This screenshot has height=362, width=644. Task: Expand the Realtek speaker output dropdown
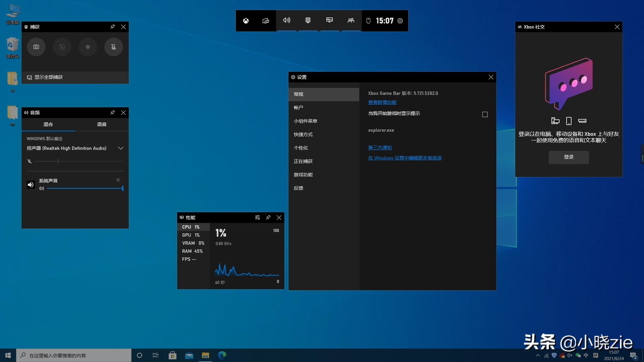pos(120,148)
